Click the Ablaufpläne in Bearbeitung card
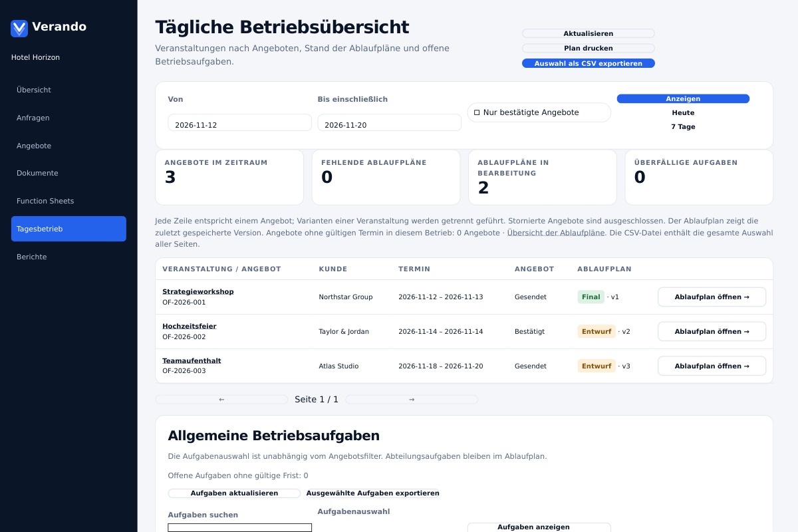Viewport: 798px width, 532px height. (x=543, y=177)
